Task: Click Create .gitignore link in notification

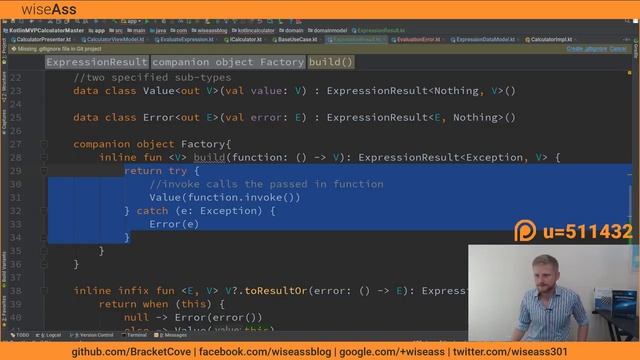Action: click(x=587, y=49)
